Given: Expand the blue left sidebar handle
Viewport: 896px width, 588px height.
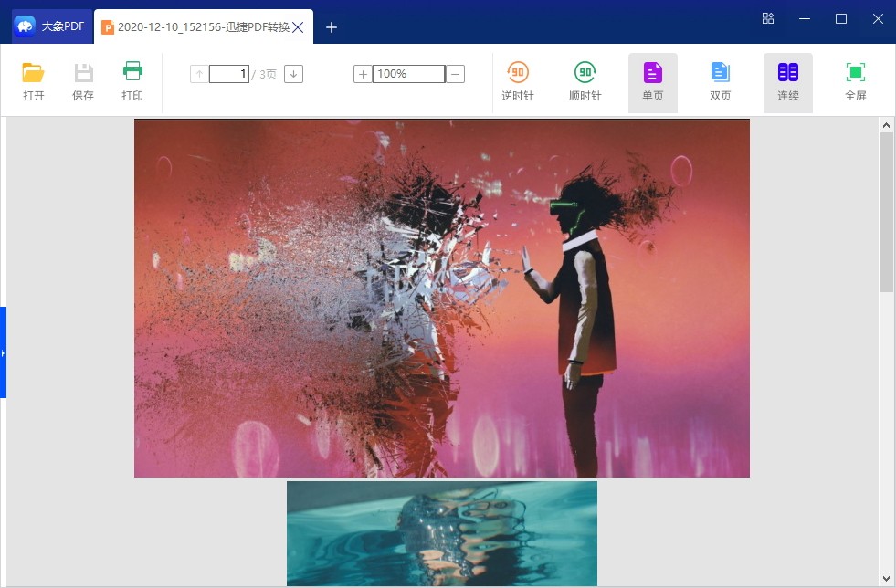Looking at the screenshot, I should click(x=3, y=352).
